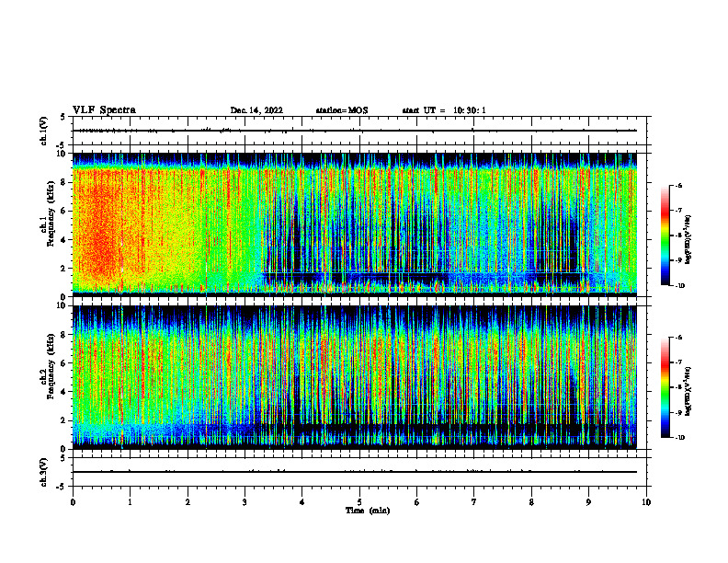Screen dimensions: 728x563
Task: Click the "VLF Spectra" plot title
Action: pos(105,110)
